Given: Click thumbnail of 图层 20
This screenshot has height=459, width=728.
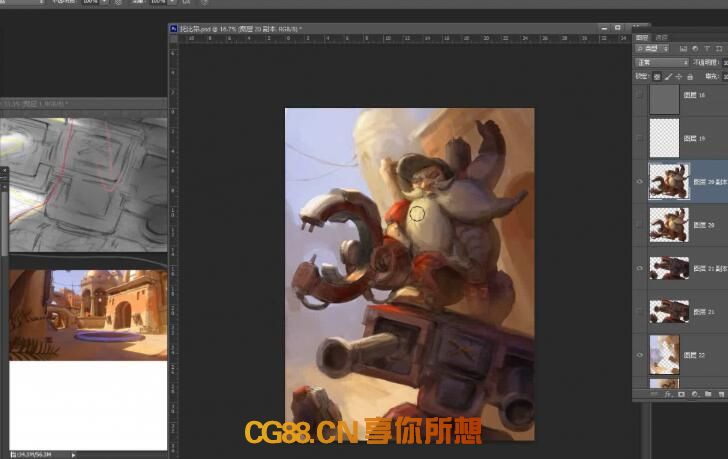Looking at the screenshot, I should tap(669, 225).
